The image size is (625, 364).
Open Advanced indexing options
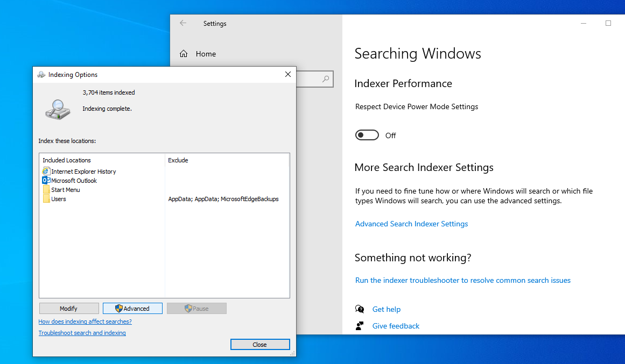[x=133, y=308]
